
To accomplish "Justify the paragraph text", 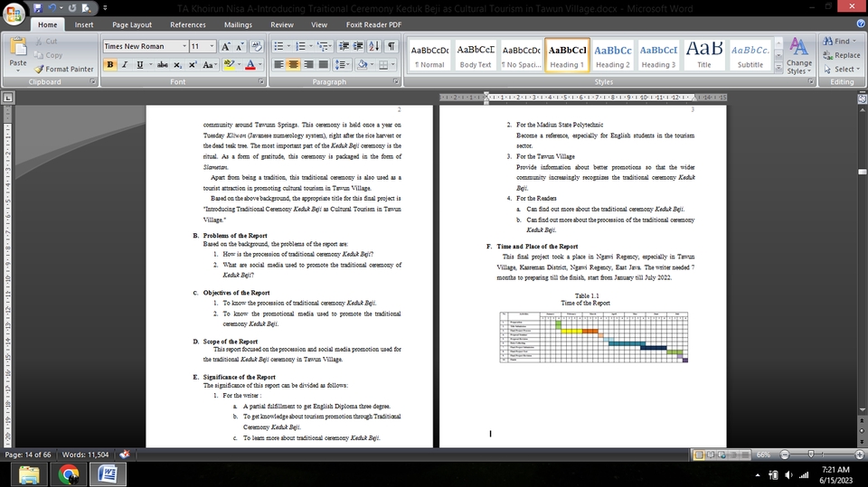I will point(324,65).
